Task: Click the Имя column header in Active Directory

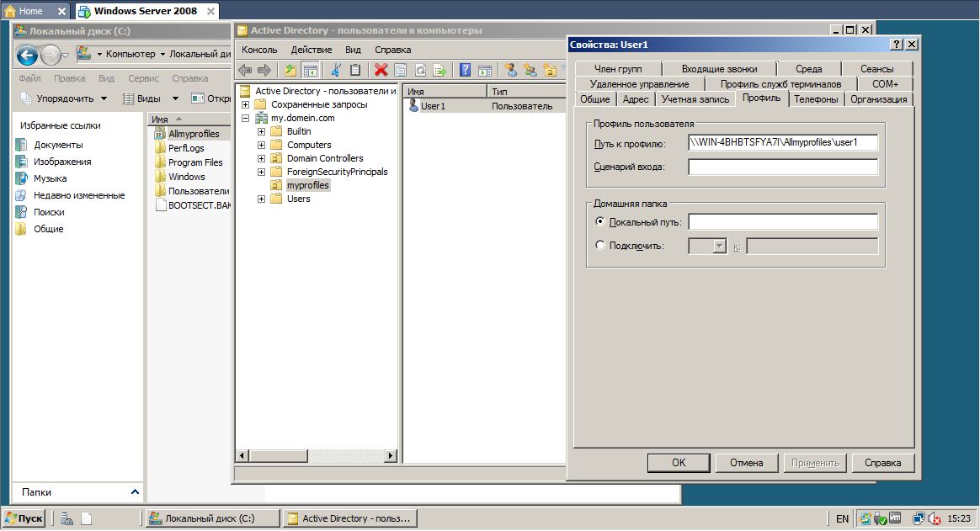Action: click(445, 92)
